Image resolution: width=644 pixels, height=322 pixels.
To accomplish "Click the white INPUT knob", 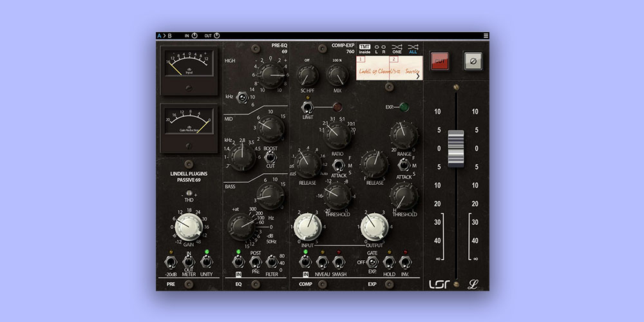I will [308, 227].
